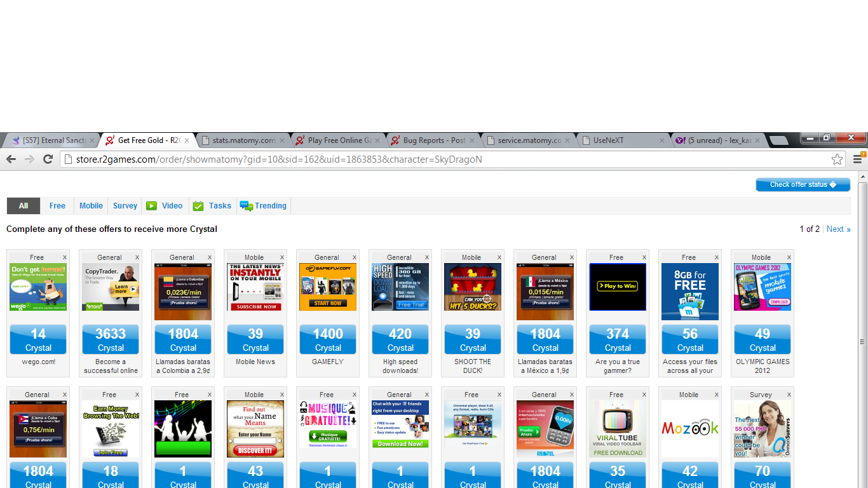Viewport: 868px width, 488px height.
Task: Open the SHOOT THE DUCK offer image
Action: (x=473, y=287)
